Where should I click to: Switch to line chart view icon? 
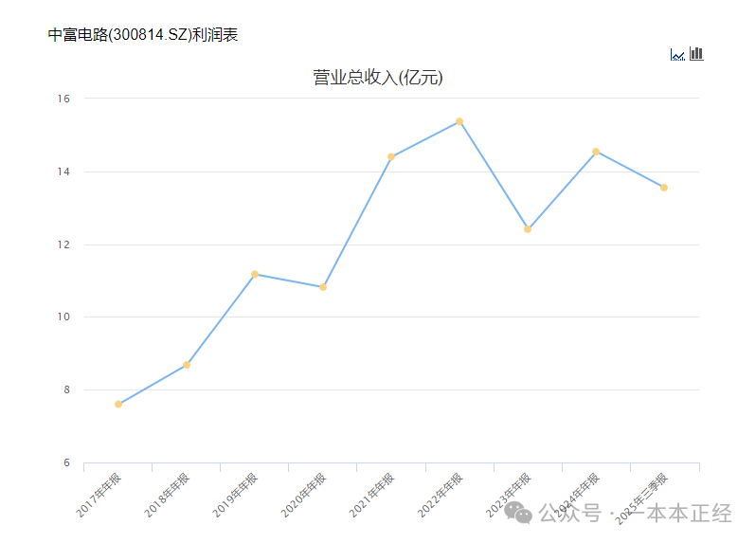click(x=677, y=55)
